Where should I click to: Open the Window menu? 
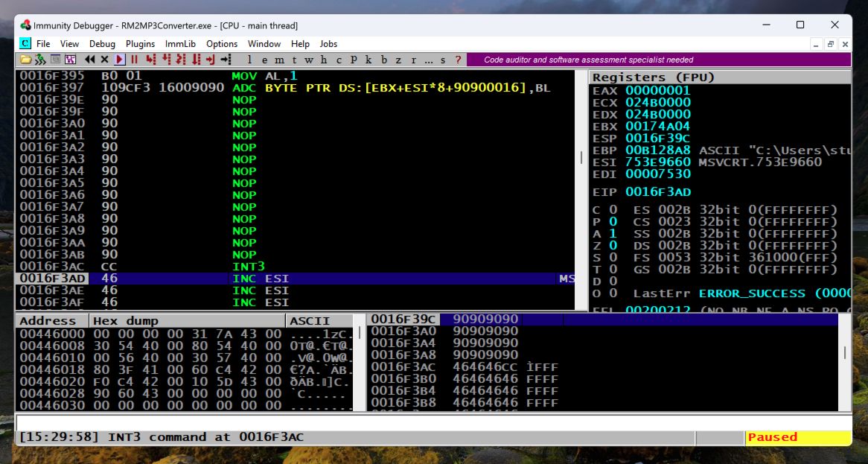coord(264,44)
